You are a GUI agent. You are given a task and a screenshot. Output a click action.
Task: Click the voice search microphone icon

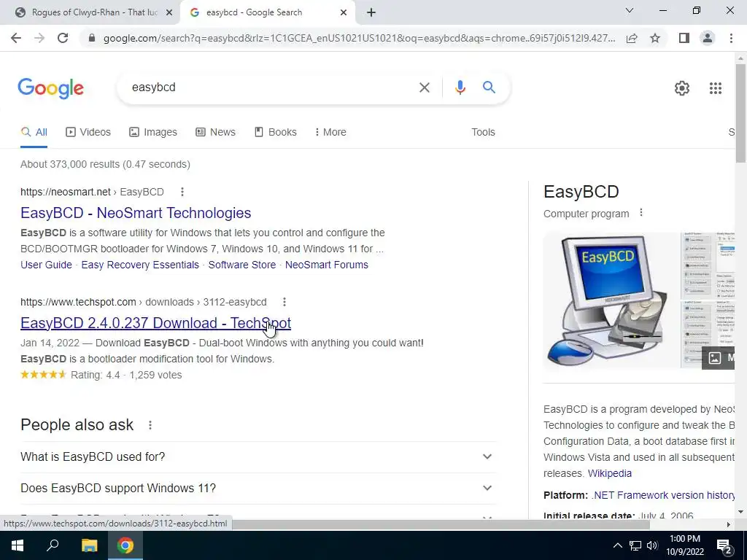tap(460, 87)
